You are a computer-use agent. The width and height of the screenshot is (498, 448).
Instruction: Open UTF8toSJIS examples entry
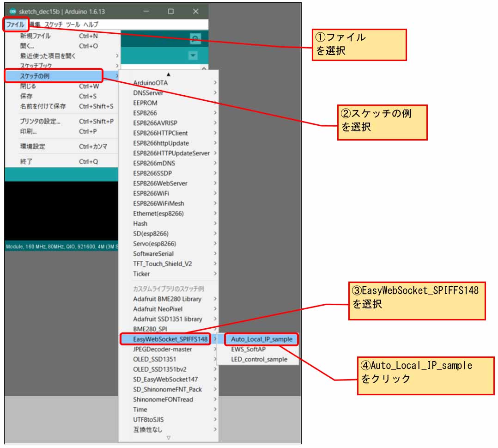tap(169, 420)
